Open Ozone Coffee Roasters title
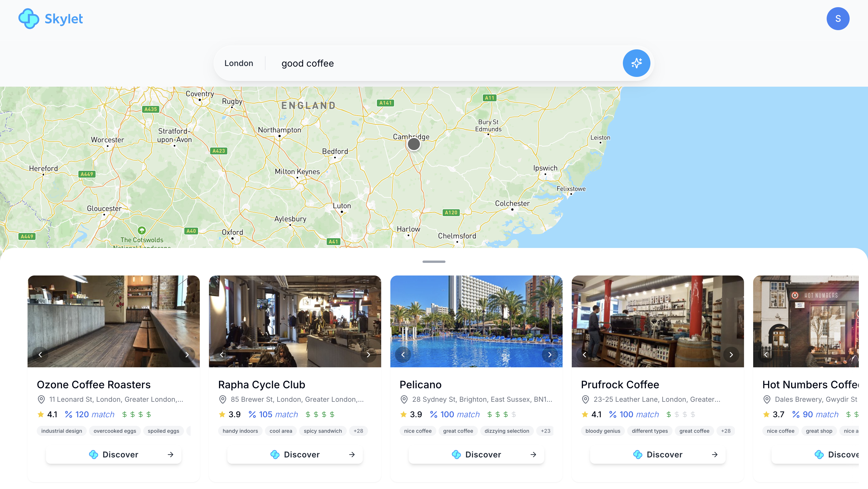The width and height of the screenshot is (868, 489). 94,385
